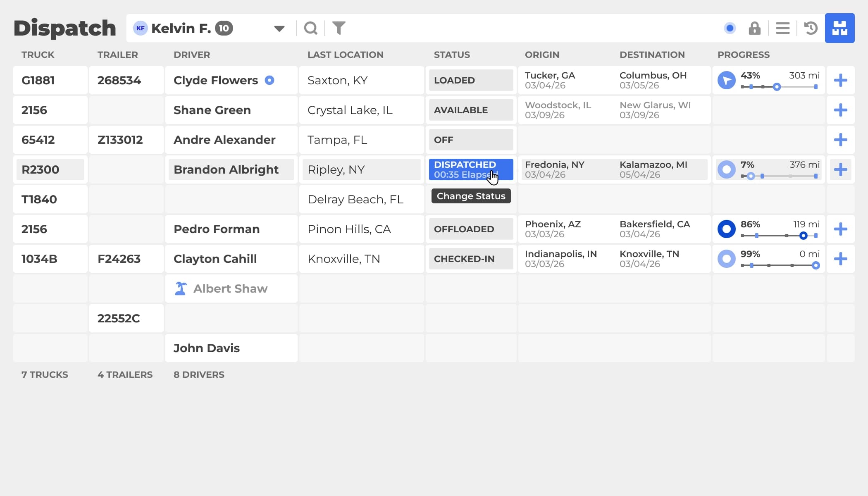The width and height of the screenshot is (868, 496).
Task: Click the 43% progress slider handle
Action: (777, 87)
